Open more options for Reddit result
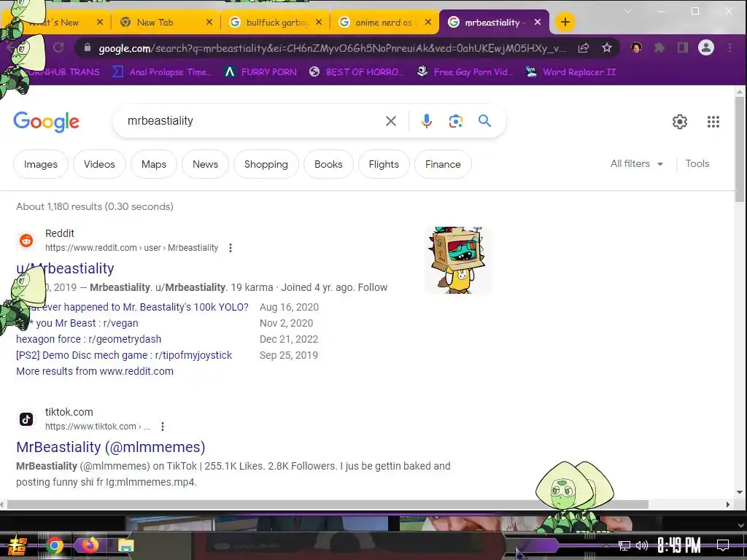 231,248
